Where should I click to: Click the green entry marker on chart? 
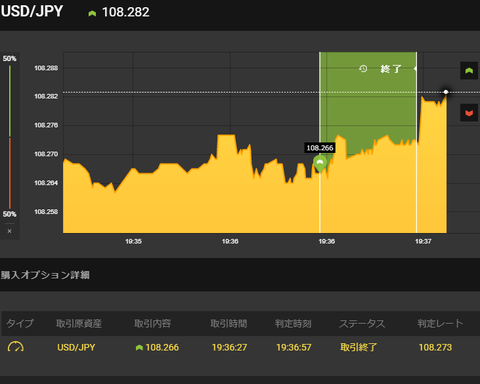point(320,163)
